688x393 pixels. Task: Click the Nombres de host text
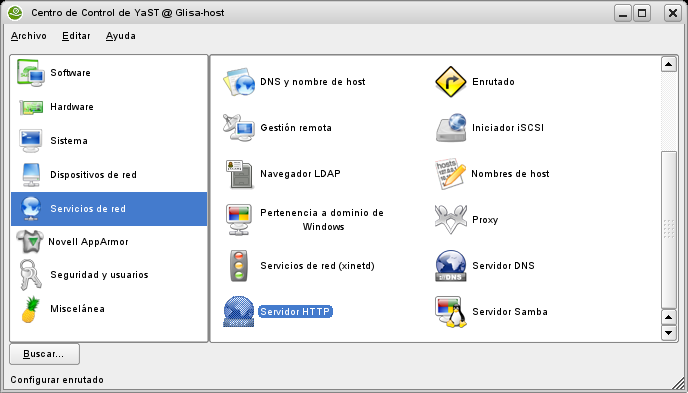[x=510, y=174]
